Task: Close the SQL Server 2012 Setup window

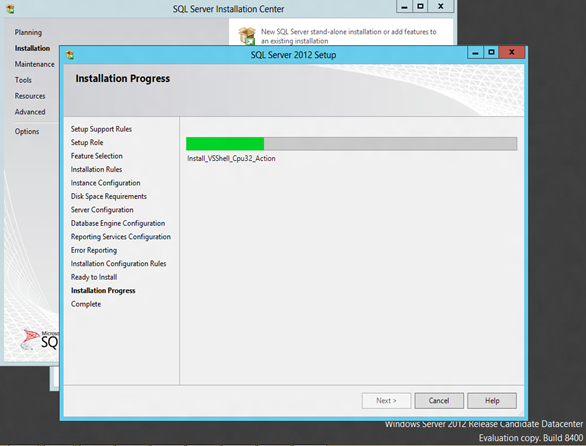Action: coord(512,53)
